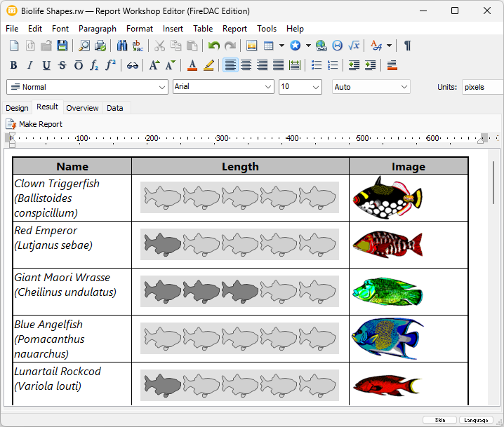Click the Insert picture icon
Viewport: 504px width, 427px height.
click(251, 46)
